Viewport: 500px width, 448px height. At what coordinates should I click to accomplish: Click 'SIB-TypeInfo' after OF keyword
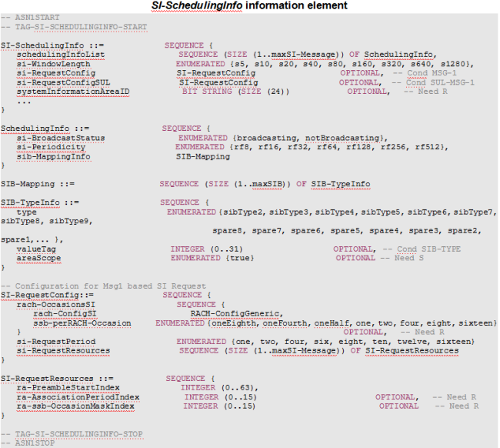pyautogui.click(x=341, y=184)
